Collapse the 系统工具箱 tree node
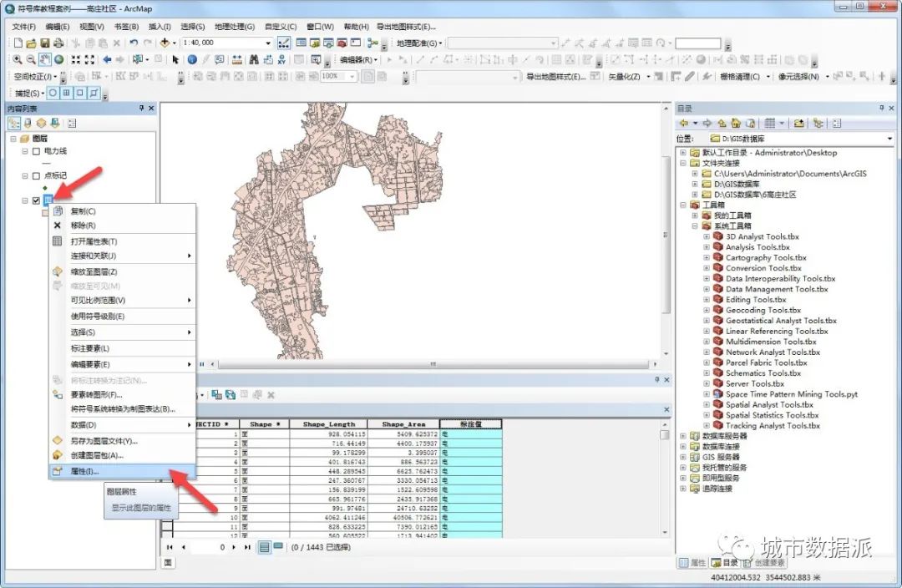The image size is (902, 588). [x=695, y=226]
